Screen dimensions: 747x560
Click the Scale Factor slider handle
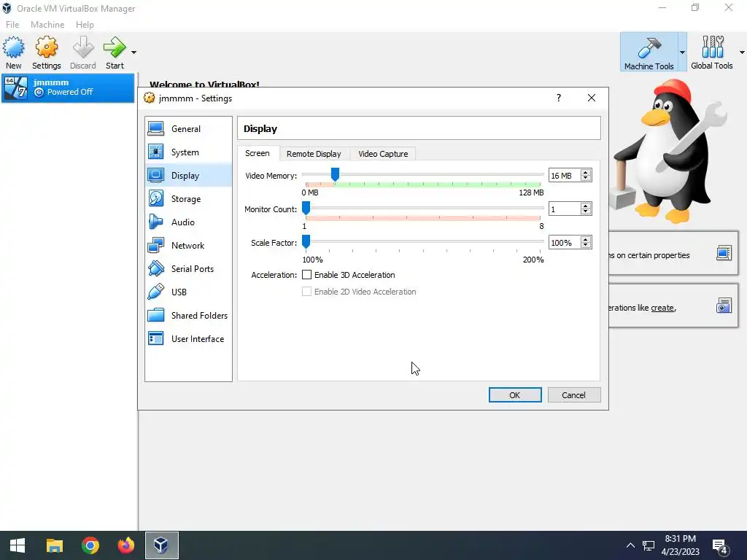coord(306,242)
